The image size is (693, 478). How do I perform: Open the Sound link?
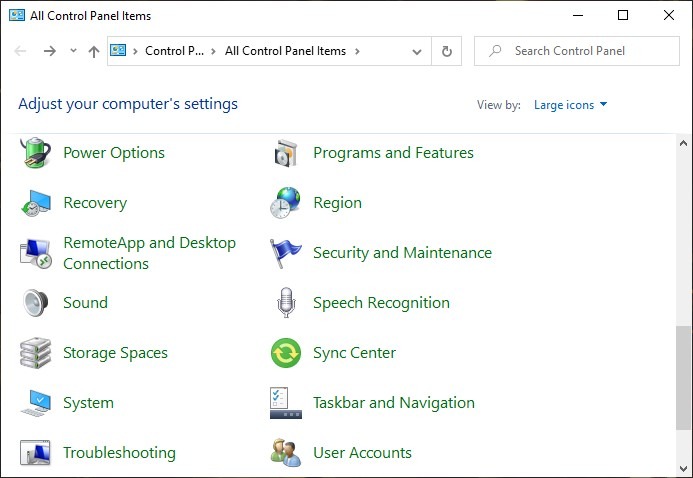85,303
